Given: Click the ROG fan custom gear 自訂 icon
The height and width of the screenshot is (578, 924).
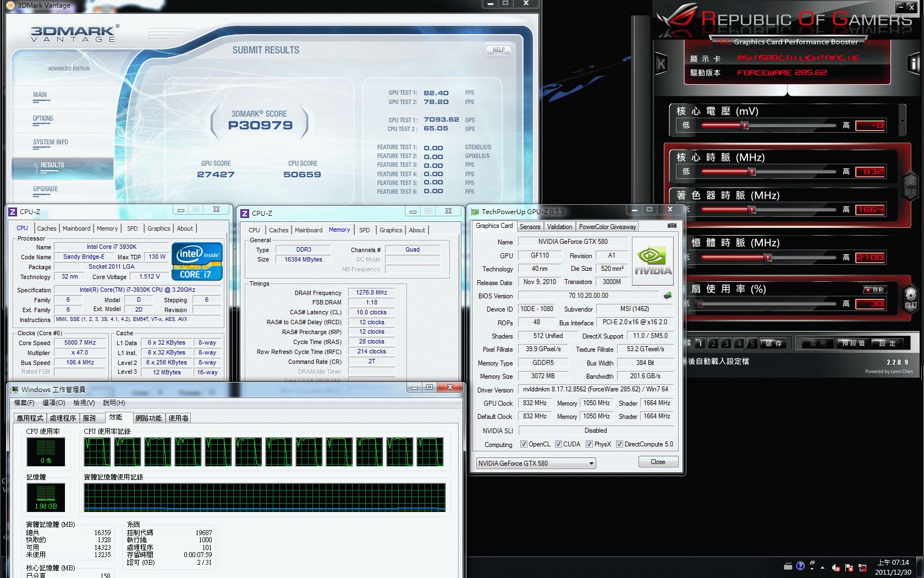Looking at the screenshot, I should click(x=911, y=299).
